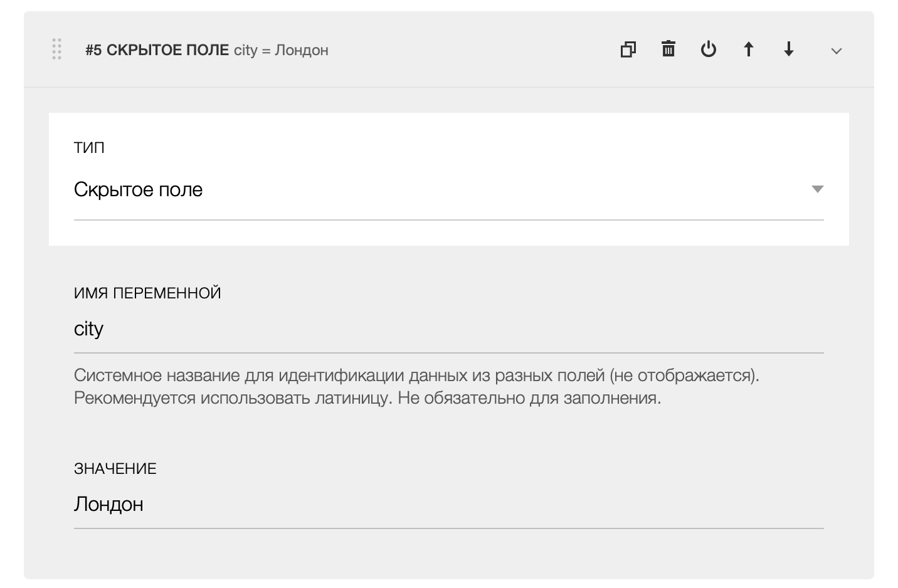Collapse the block using the header chevron

coord(836,51)
